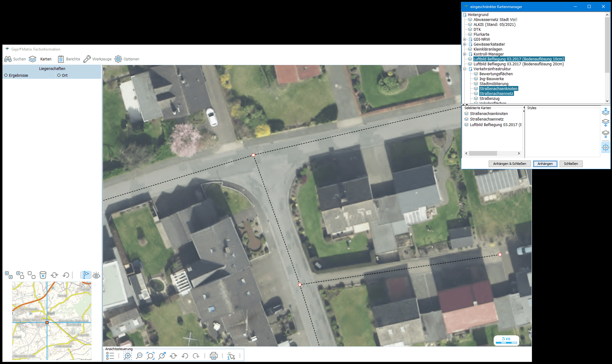Viewport: 612px width, 364px height.
Task: Select the Straßenzug layer
Action: (489, 99)
